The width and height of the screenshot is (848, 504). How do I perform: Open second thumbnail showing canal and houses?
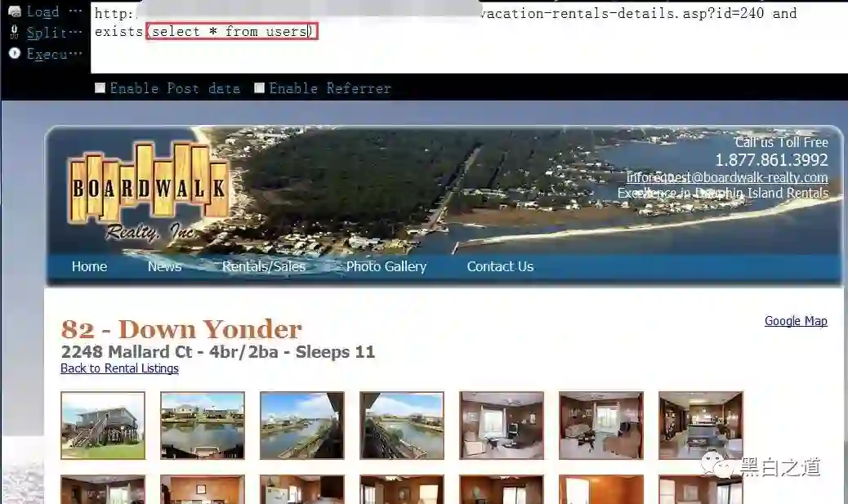203,426
